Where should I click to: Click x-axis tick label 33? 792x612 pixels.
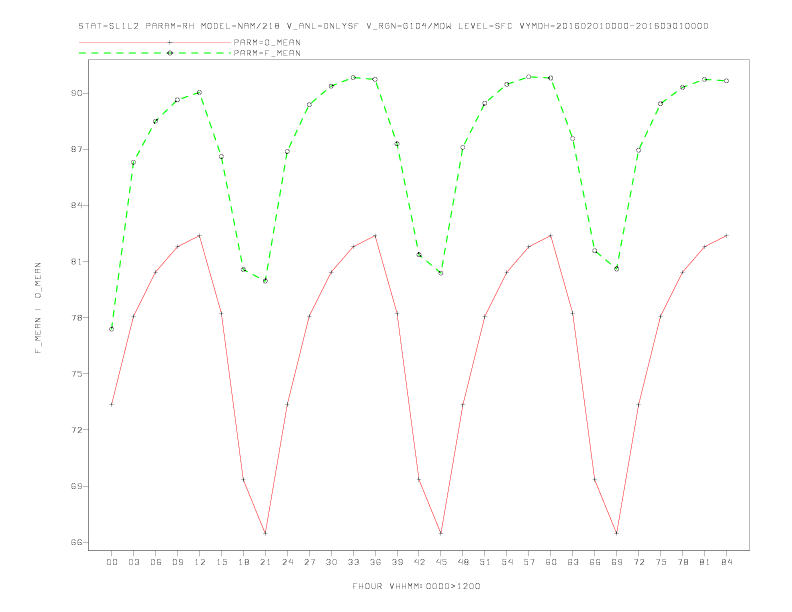point(354,562)
